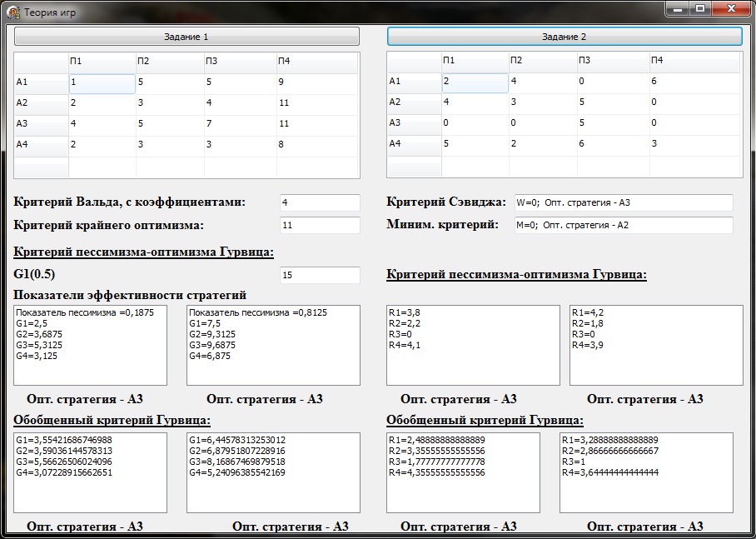This screenshot has height=539, width=756.
Task: Click the G1(0.5) field showing 15
Action: [x=320, y=275]
